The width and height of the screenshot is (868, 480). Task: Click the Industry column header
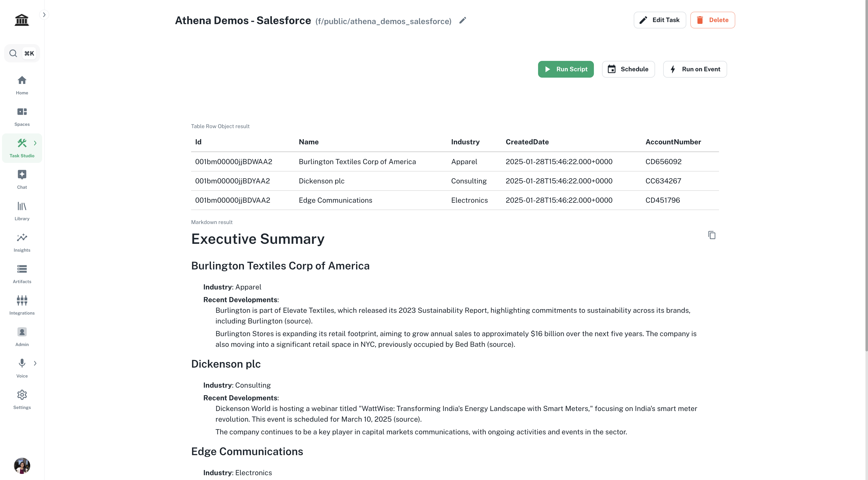[x=465, y=142]
